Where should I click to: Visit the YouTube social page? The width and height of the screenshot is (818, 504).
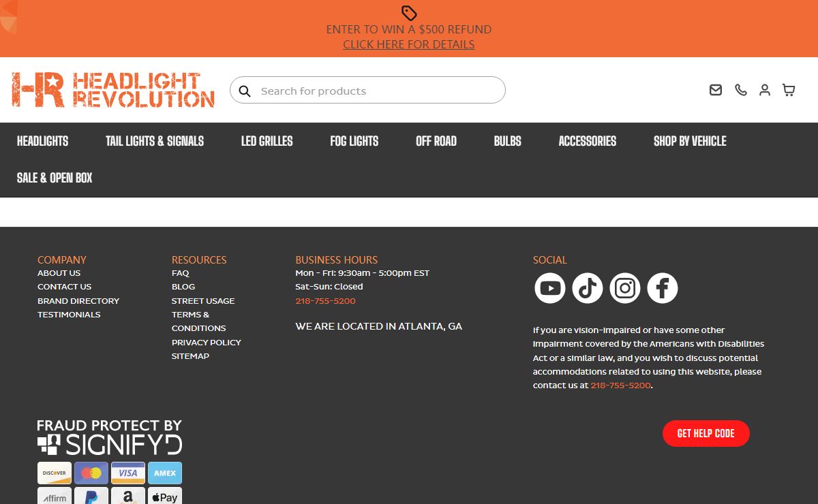(550, 288)
